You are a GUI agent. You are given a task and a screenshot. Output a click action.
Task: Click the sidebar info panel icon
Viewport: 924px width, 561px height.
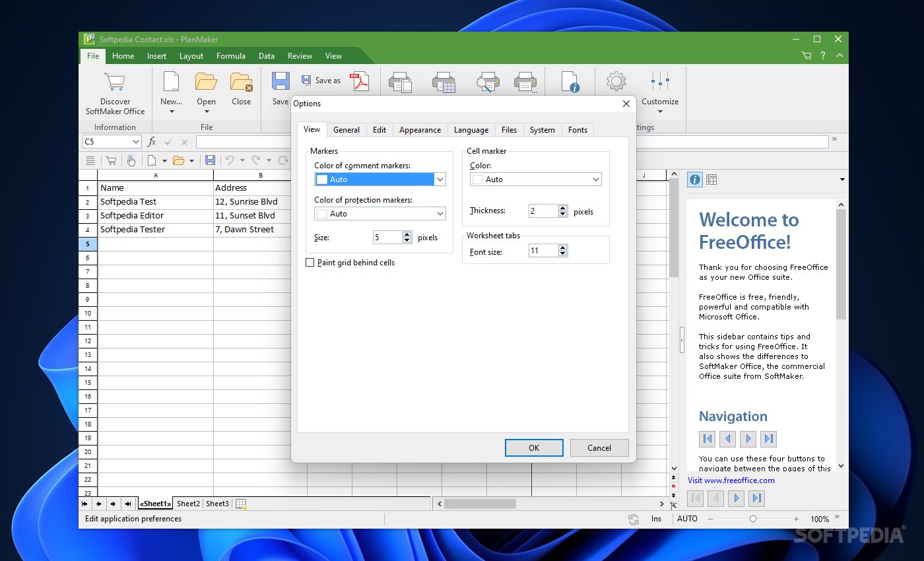[694, 179]
